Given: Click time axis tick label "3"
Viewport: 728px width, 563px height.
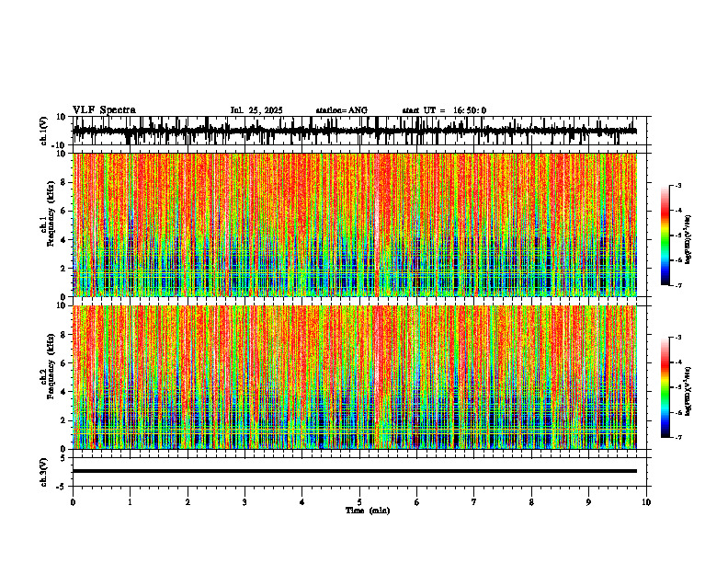Looking at the screenshot, I should 245,502.
